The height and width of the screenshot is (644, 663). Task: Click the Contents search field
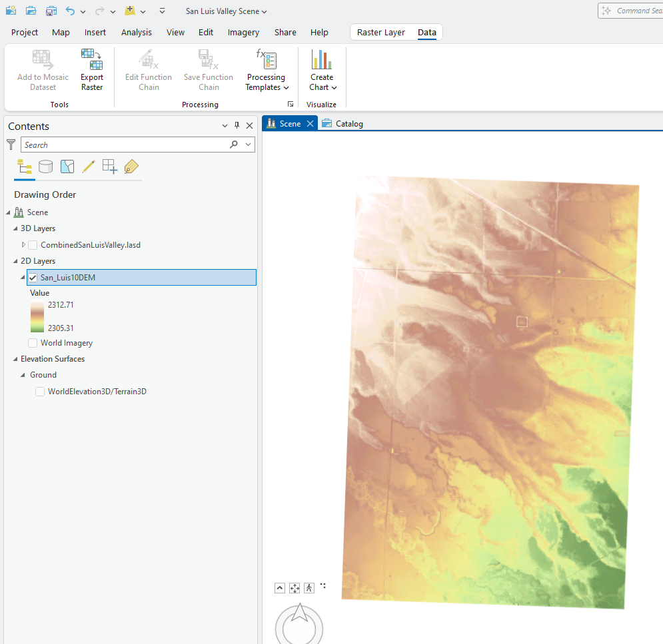tap(124, 145)
